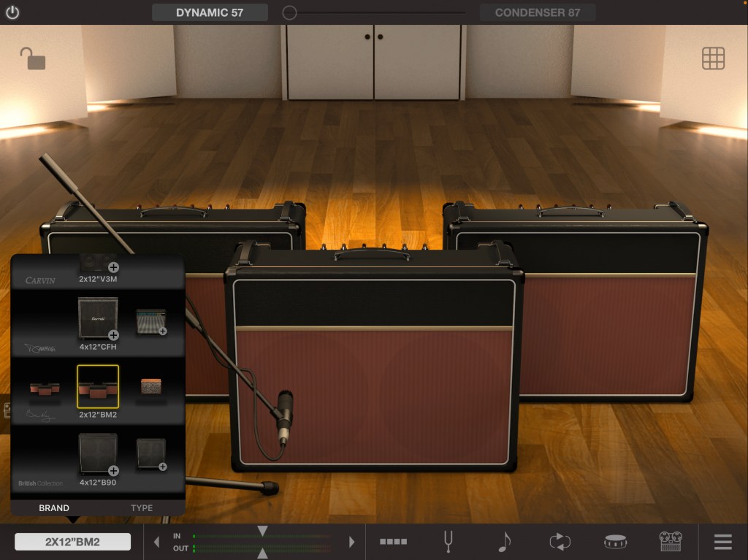The height and width of the screenshot is (560, 748).
Task: Switch to the BRAND tab
Action: pos(54,508)
